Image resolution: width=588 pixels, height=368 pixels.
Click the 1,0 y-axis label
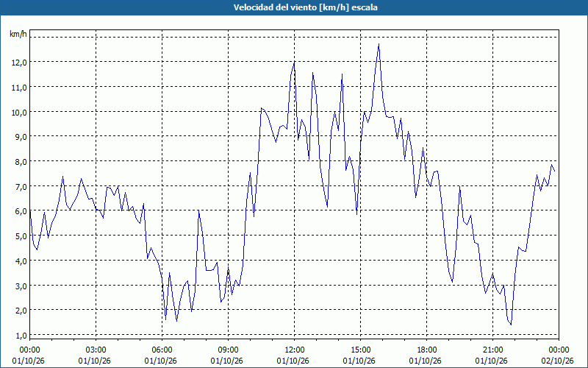click(x=21, y=335)
